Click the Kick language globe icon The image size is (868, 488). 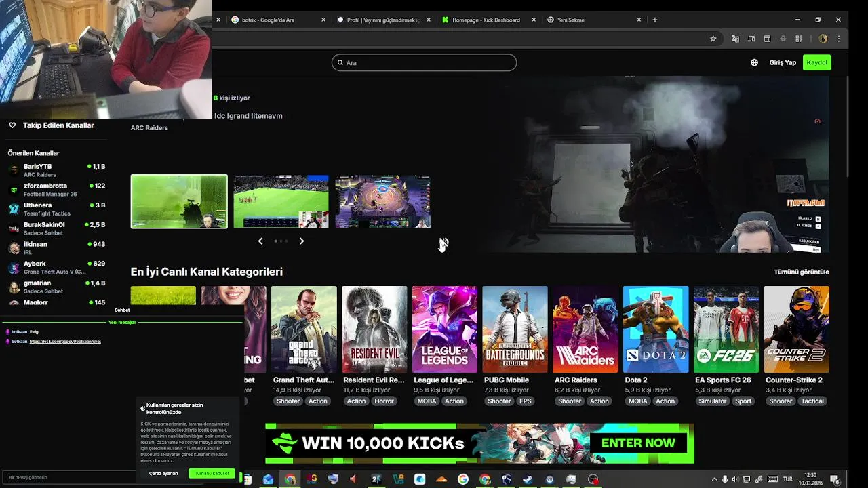point(754,62)
